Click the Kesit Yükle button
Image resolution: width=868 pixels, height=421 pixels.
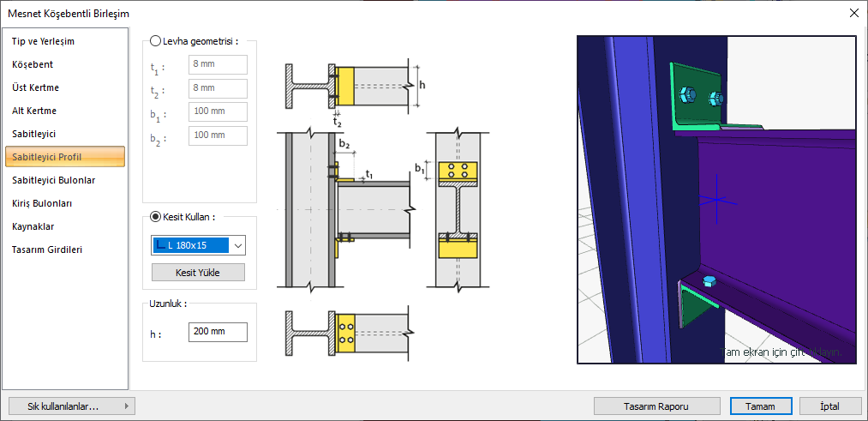pyautogui.click(x=198, y=273)
